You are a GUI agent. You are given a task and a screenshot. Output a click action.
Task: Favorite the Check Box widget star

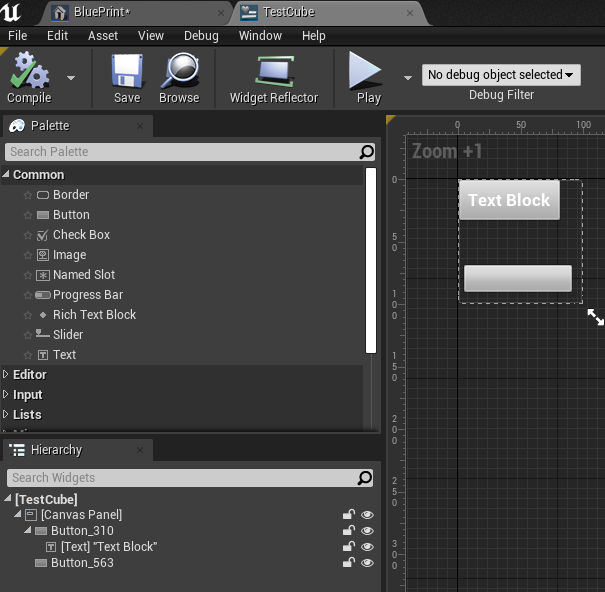click(27, 235)
